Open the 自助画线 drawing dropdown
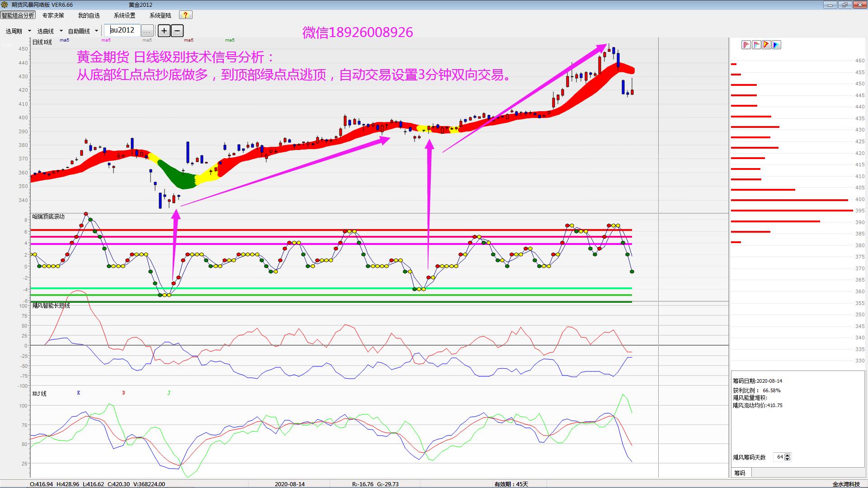The width and height of the screenshot is (868, 488). pyautogui.click(x=83, y=31)
